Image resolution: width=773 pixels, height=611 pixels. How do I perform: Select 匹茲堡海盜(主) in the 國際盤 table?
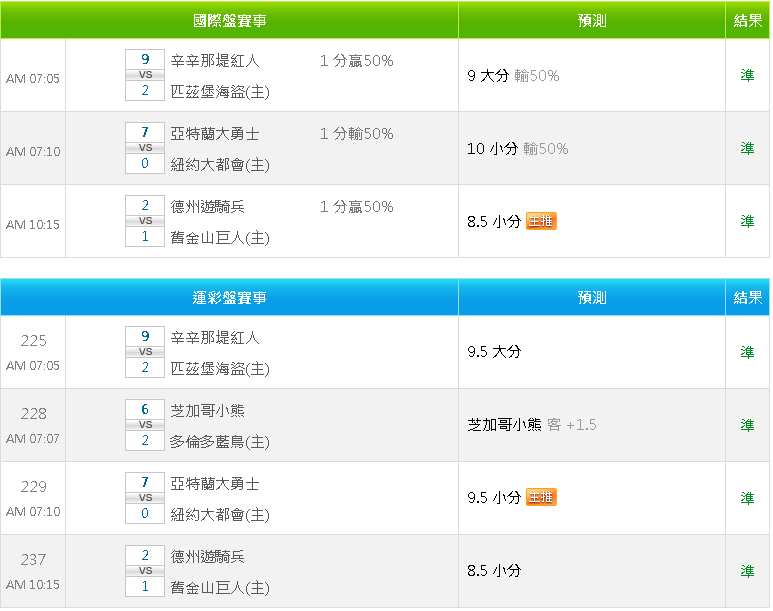pos(220,92)
